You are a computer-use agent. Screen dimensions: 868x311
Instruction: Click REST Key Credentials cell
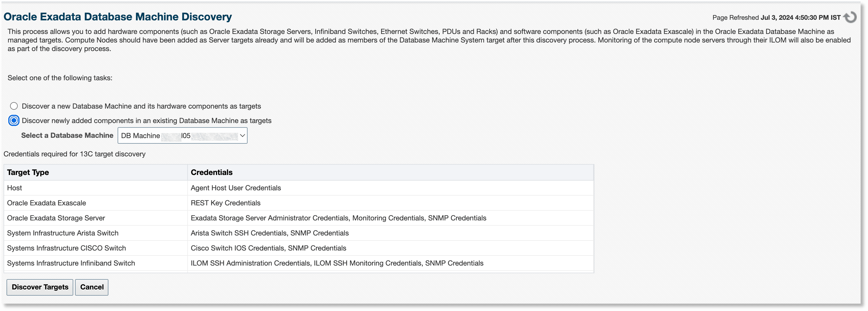tap(225, 203)
